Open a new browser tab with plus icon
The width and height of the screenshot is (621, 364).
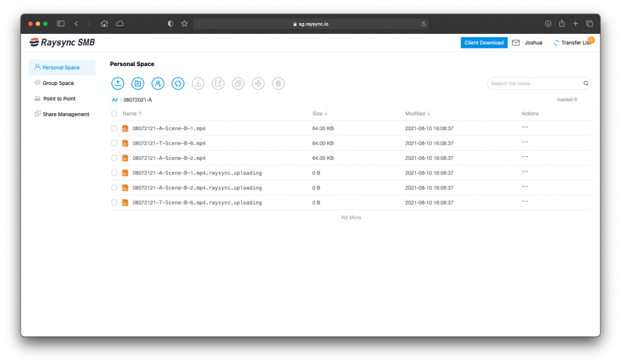pos(576,24)
